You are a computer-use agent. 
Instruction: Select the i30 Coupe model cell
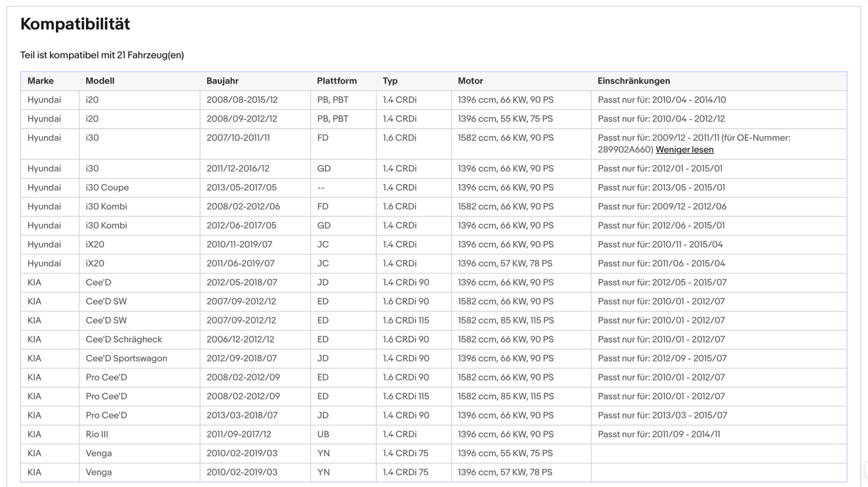point(139,188)
